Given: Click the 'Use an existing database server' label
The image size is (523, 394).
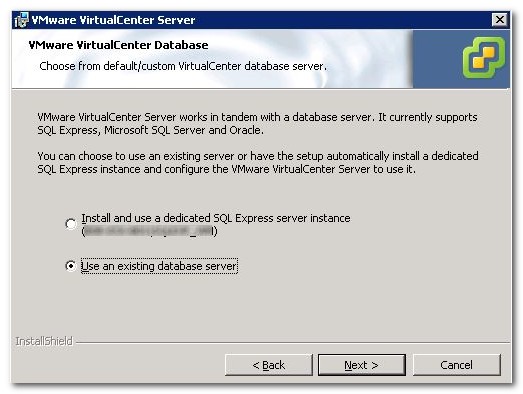Looking at the screenshot, I should coord(159,266).
